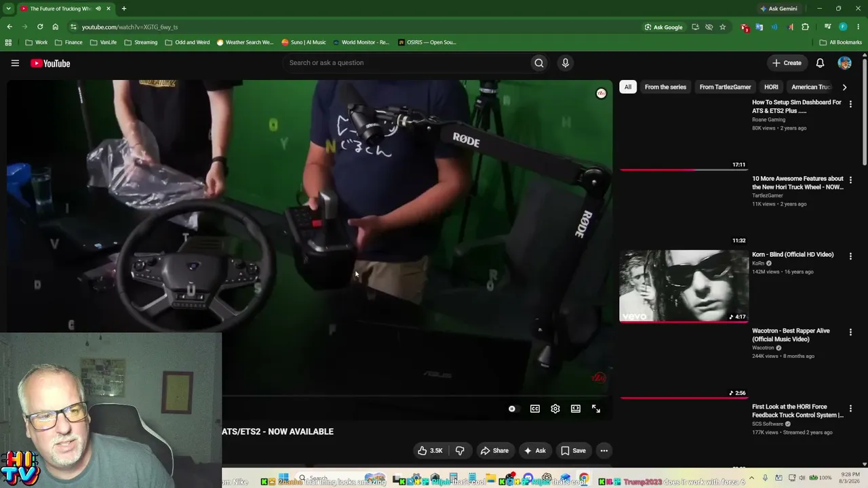
Task: View site information icon in address bar
Action: (x=73, y=27)
